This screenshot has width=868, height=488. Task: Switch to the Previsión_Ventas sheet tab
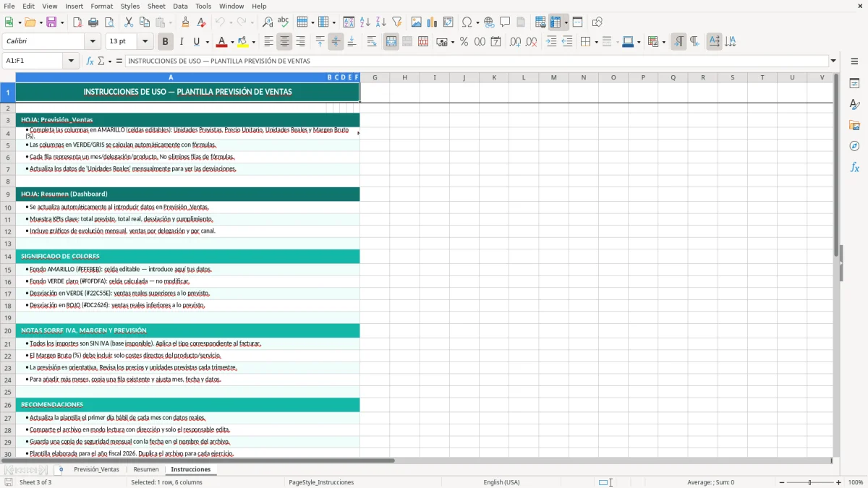point(96,470)
